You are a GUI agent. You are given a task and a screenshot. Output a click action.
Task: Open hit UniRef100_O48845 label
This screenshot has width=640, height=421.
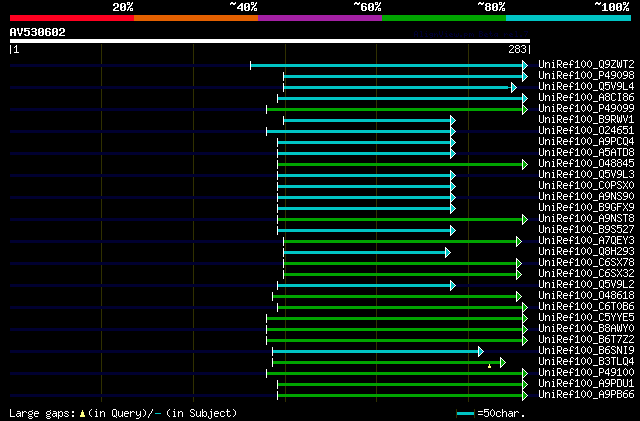586,164
